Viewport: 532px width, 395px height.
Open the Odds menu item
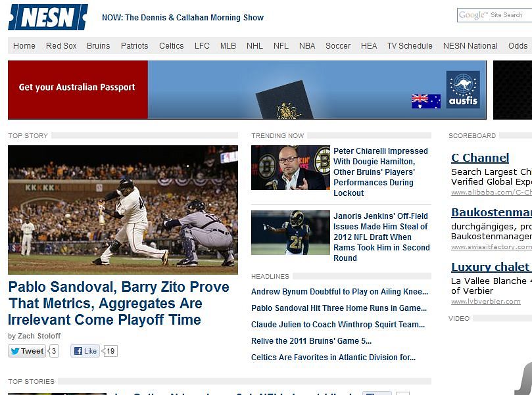(x=518, y=46)
